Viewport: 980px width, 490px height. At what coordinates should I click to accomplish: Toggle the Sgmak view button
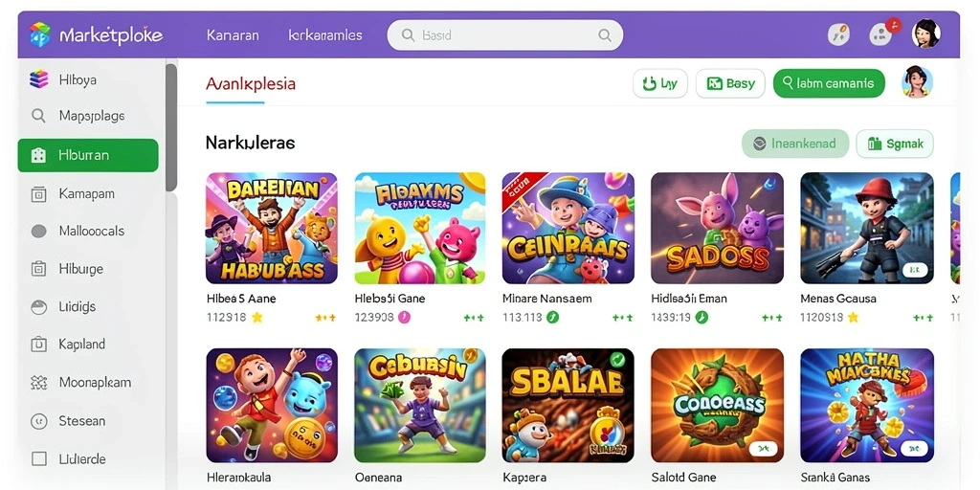coord(895,144)
